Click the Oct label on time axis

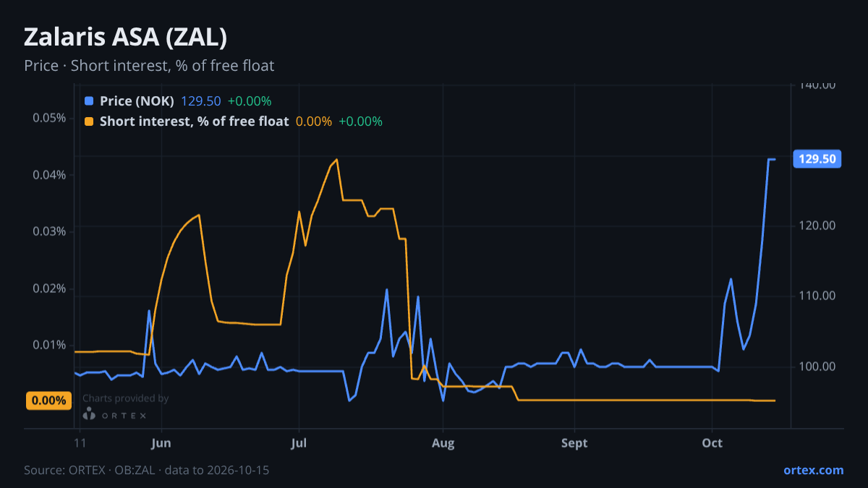(x=712, y=443)
